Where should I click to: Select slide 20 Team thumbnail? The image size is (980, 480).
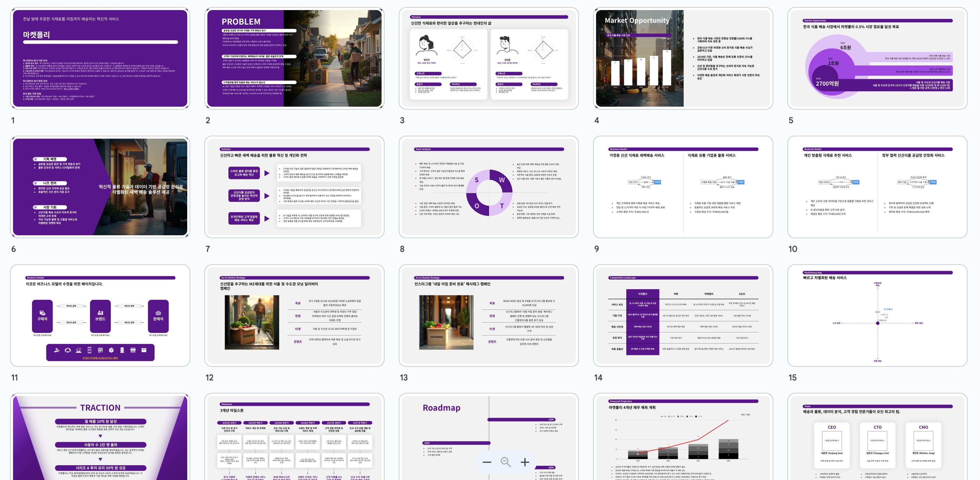(878, 437)
